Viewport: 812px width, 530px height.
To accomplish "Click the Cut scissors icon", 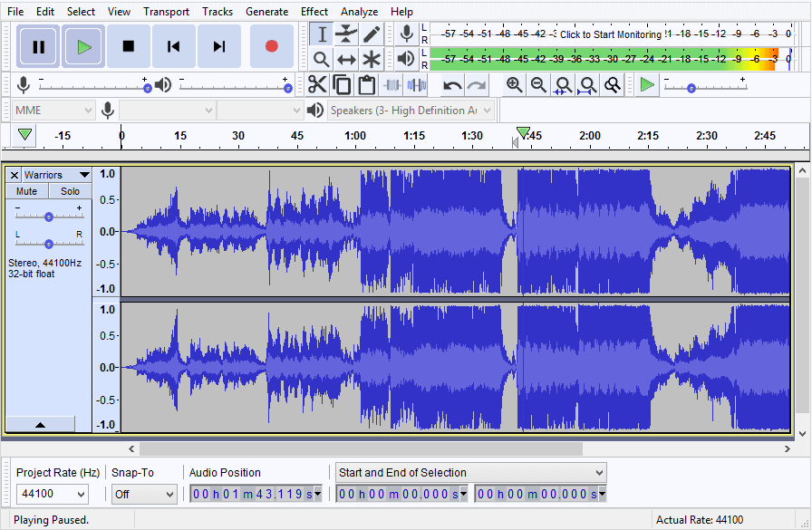I will click(x=317, y=85).
